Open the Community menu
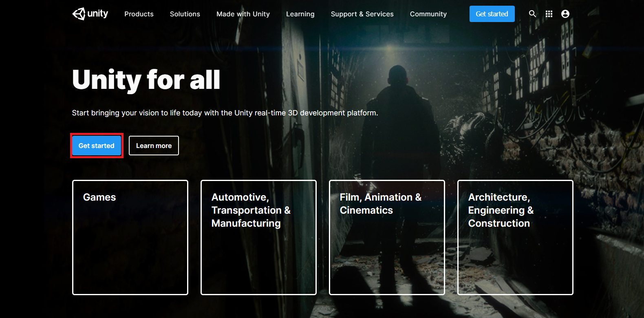Viewport: 644px width, 318px height. pyautogui.click(x=428, y=14)
